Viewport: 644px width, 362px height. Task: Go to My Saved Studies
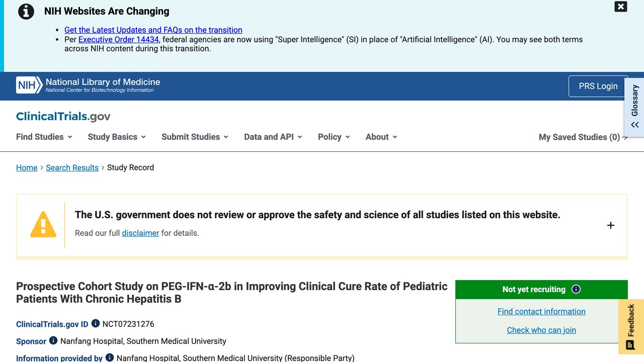(583, 137)
